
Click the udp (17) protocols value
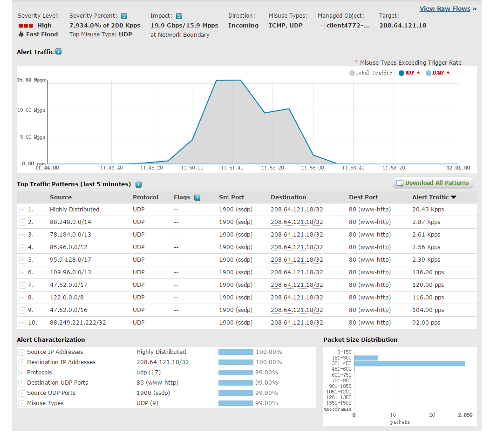tap(149, 373)
